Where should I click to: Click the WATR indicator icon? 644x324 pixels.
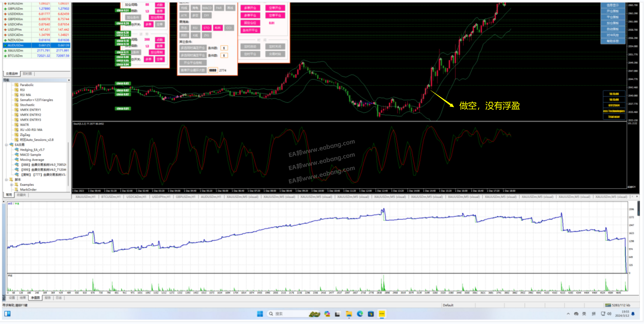coord(17,125)
